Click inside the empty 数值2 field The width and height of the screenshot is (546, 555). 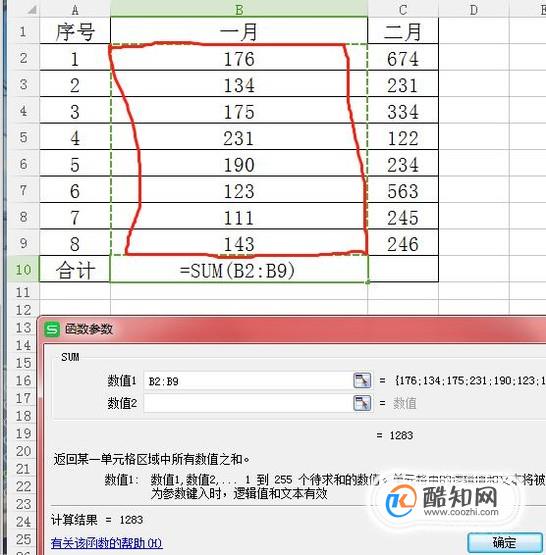pos(248,403)
